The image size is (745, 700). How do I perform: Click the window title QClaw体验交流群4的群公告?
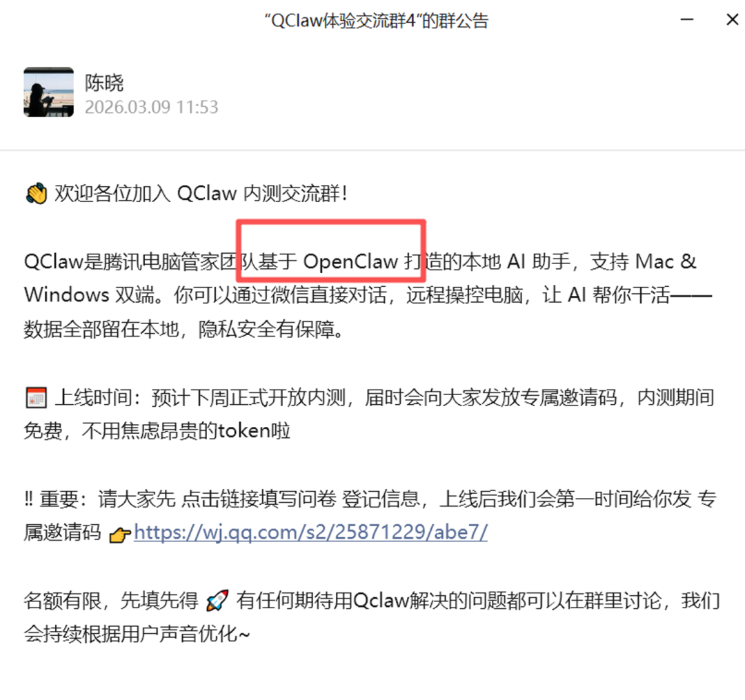(x=377, y=21)
